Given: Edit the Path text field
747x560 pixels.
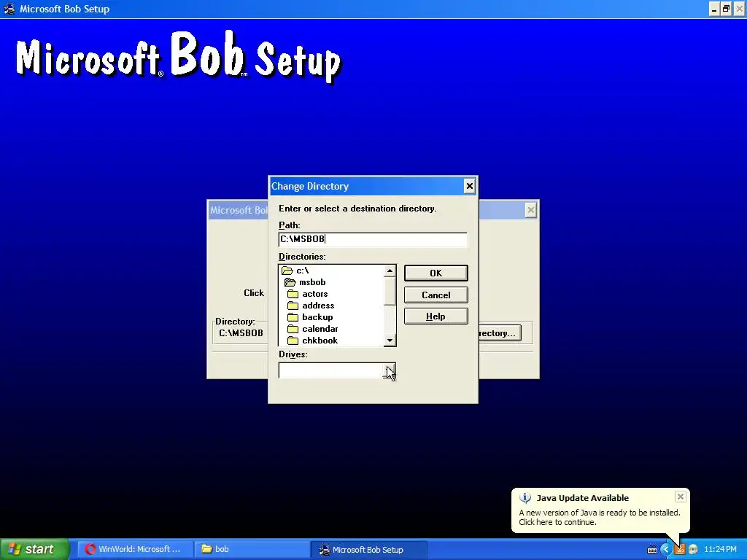Looking at the screenshot, I should coord(373,239).
